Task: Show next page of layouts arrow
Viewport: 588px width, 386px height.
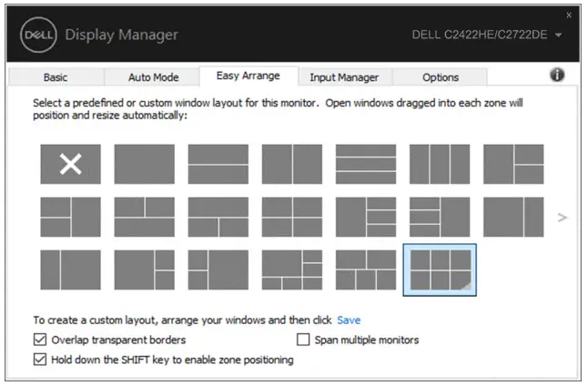Action: (562, 218)
